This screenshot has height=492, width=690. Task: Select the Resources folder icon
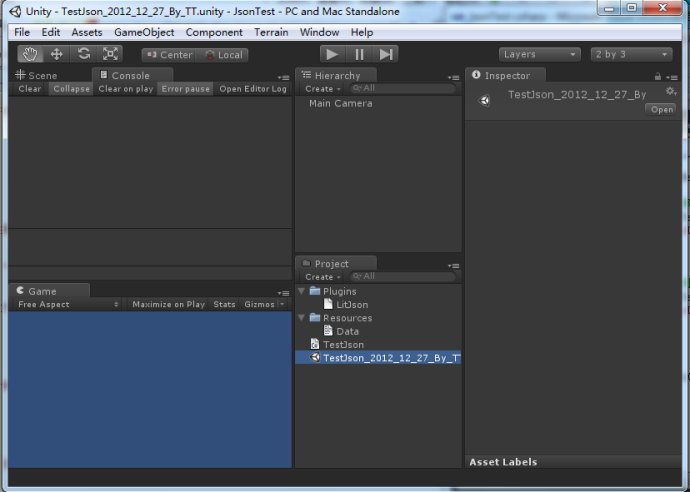(x=315, y=317)
